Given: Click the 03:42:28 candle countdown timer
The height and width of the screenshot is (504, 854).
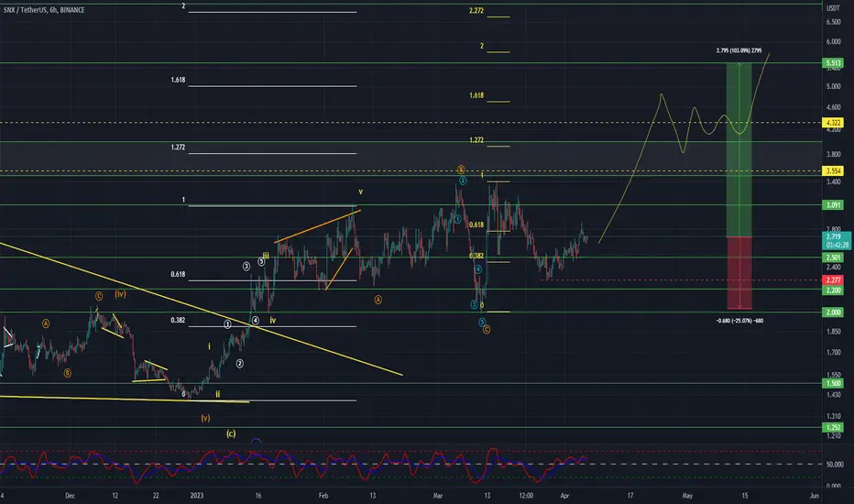Looking at the screenshot, I should 837,246.
